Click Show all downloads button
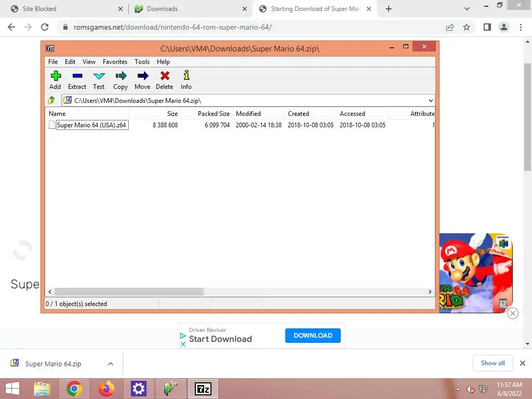Image resolution: width=532 pixels, height=399 pixels. click(493, 363)
